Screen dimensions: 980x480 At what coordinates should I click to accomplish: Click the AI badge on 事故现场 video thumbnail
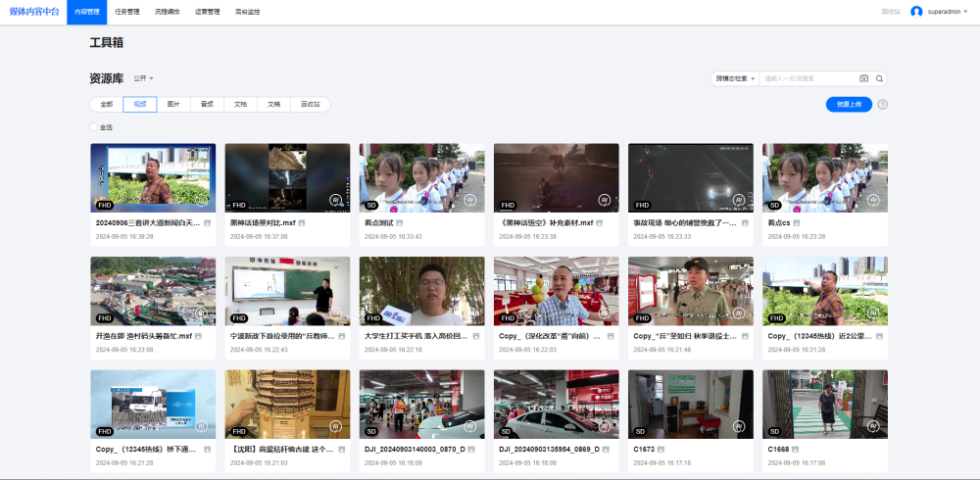pos(738,200)
